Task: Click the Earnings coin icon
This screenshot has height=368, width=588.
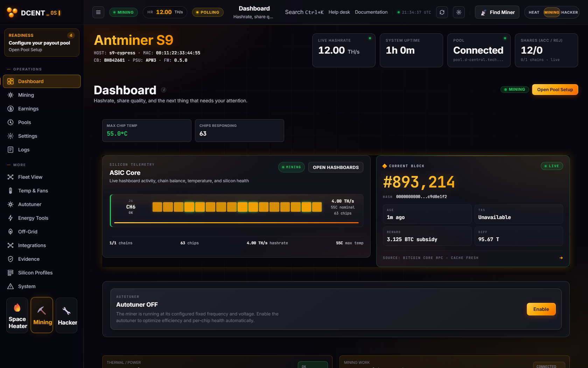Action: [x=10, y=109]
